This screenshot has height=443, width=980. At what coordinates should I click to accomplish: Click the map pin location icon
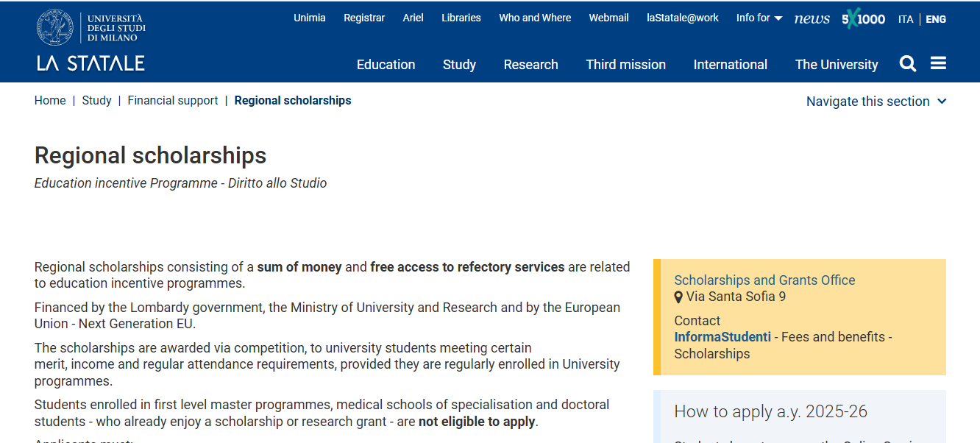[x=678, y=297]
